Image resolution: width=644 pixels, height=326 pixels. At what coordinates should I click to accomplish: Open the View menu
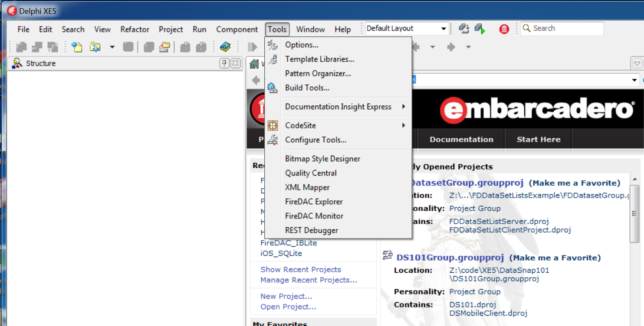[x=102, y=29]
